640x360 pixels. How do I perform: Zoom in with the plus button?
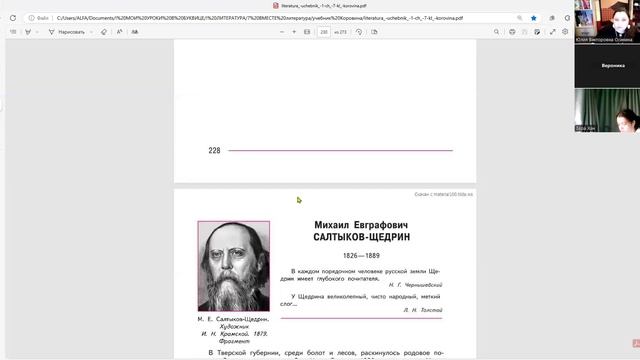coord(294,32)
